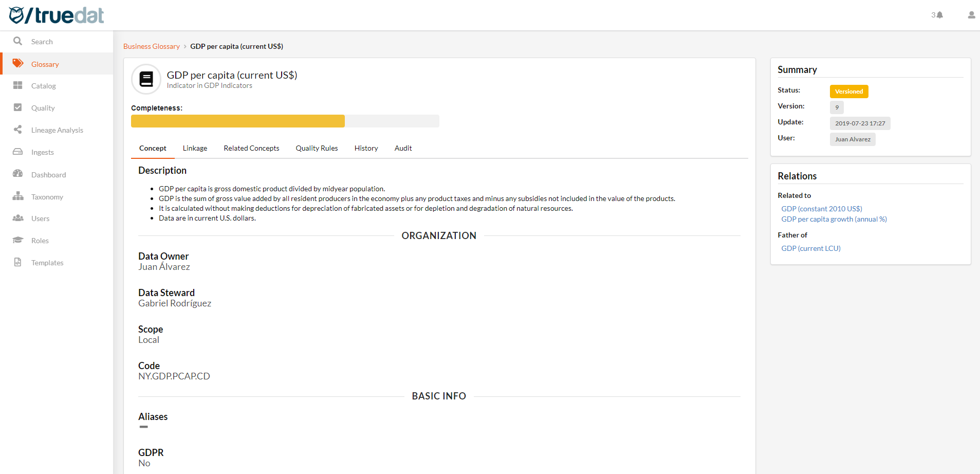The height and width of the screenshot is (474, 980).
Task: Click the truedat logo
Action: click(57, 15)
